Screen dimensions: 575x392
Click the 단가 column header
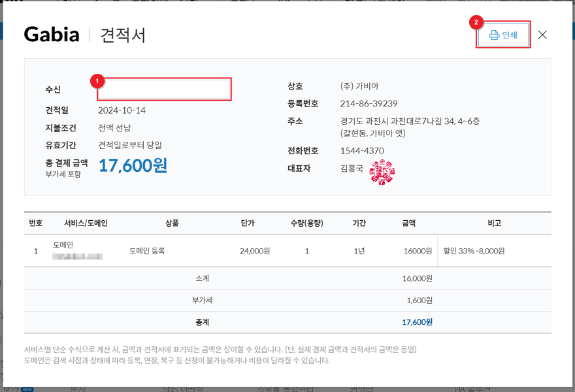(x=248, y=223)
